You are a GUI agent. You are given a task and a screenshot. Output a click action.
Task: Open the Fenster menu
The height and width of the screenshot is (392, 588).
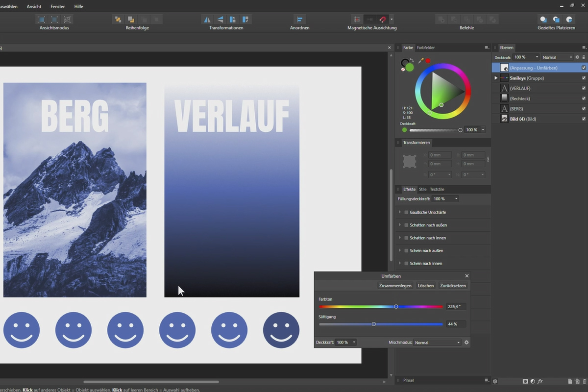(x=57, y=6)
